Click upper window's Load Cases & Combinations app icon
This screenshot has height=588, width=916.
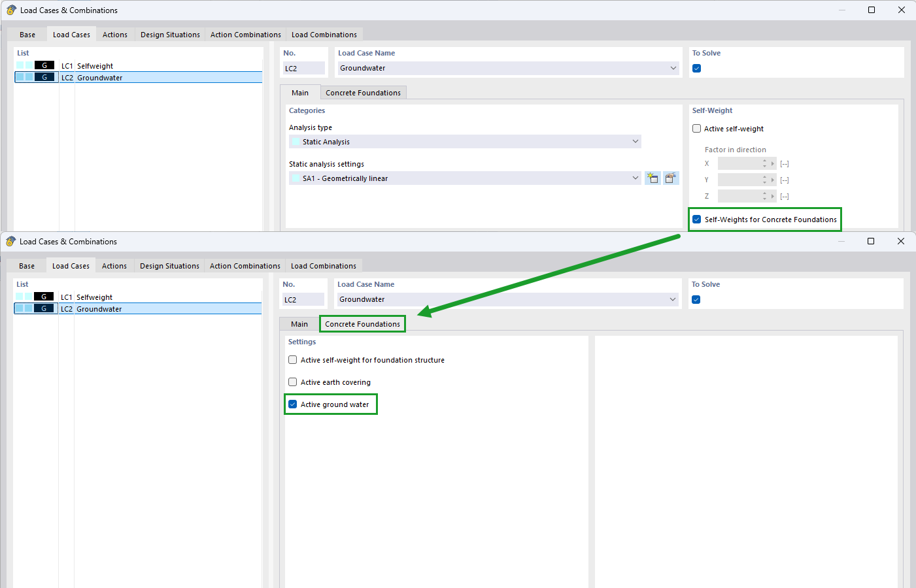pos(11,10)
